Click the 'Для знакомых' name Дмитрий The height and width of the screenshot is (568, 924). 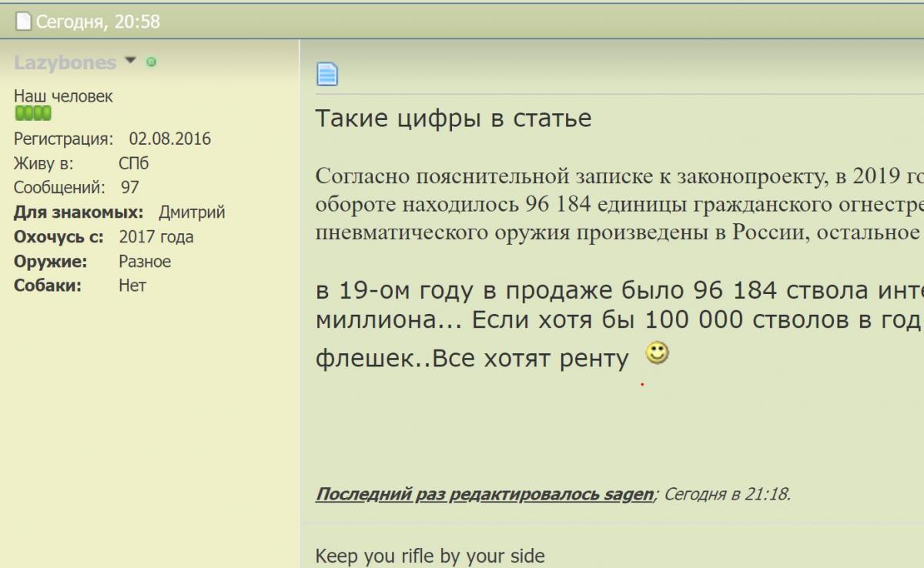(x=192, y=212)
